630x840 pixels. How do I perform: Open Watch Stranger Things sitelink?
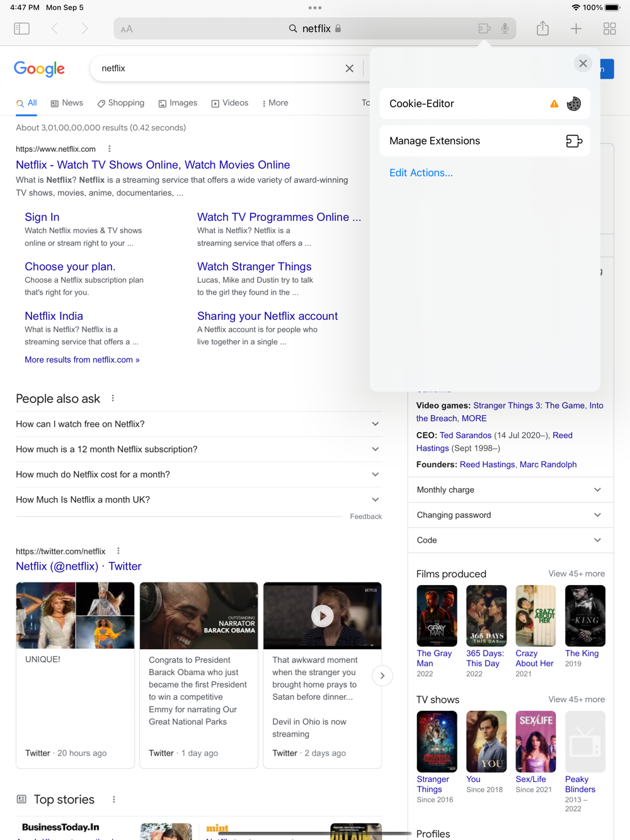click(x=254, y=266)
